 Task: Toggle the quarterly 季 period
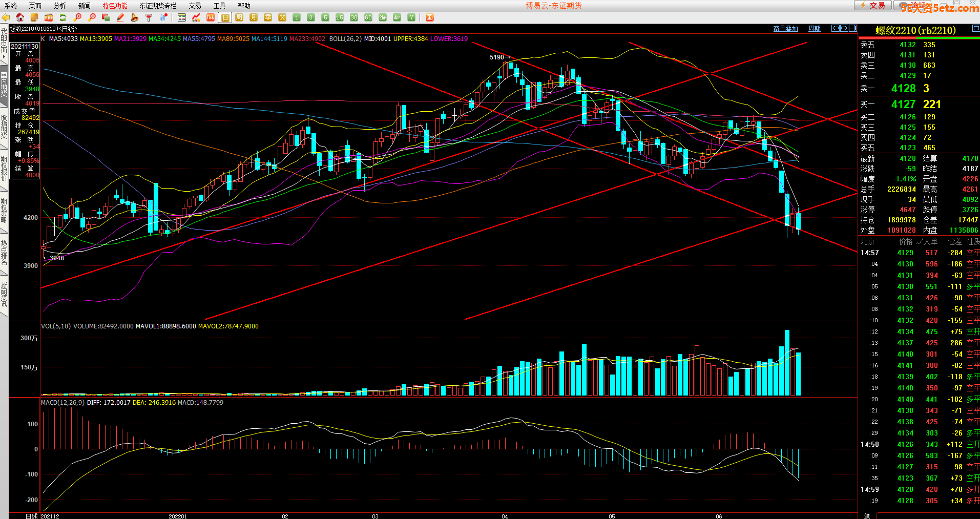[268, 17]
